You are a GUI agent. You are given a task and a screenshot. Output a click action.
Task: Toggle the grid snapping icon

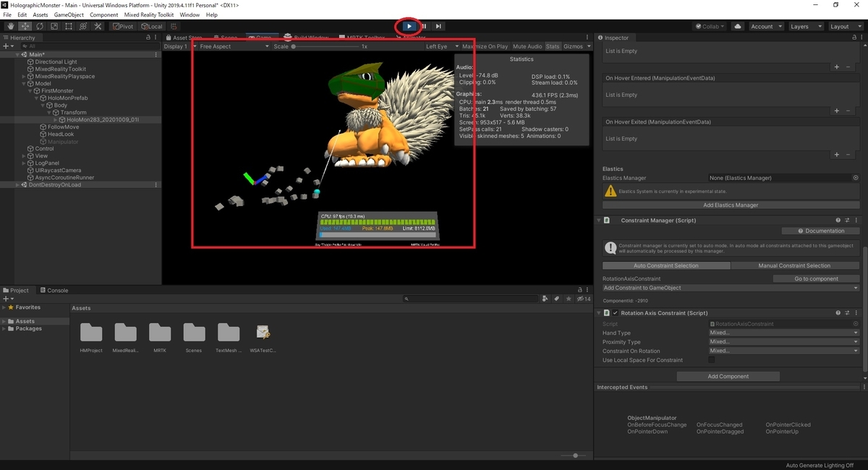tap(174, 26)
